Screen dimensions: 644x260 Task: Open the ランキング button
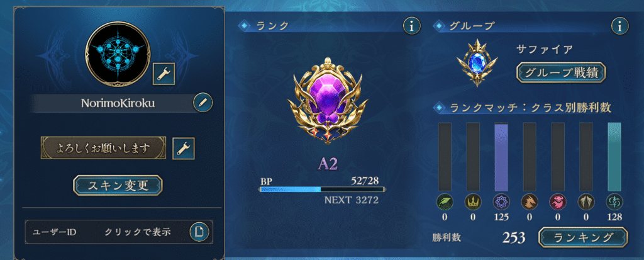coord(583,237)
